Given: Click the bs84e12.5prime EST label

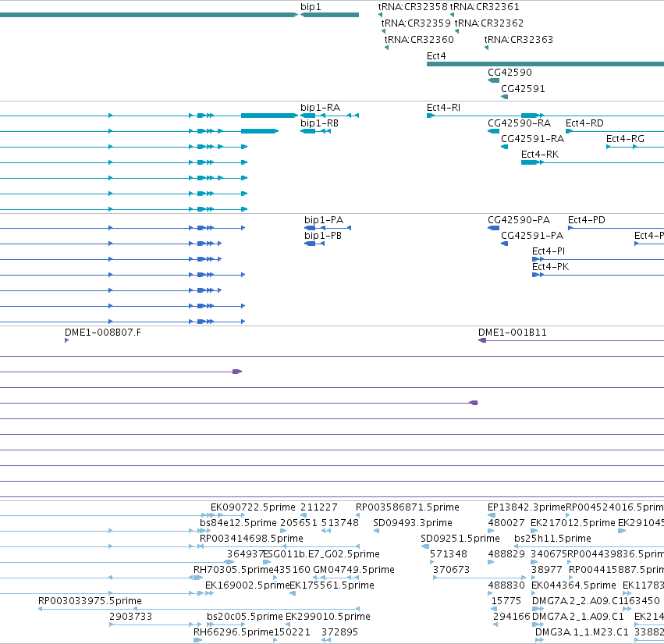Looking at the screenshot, I should tap(238, 523).
